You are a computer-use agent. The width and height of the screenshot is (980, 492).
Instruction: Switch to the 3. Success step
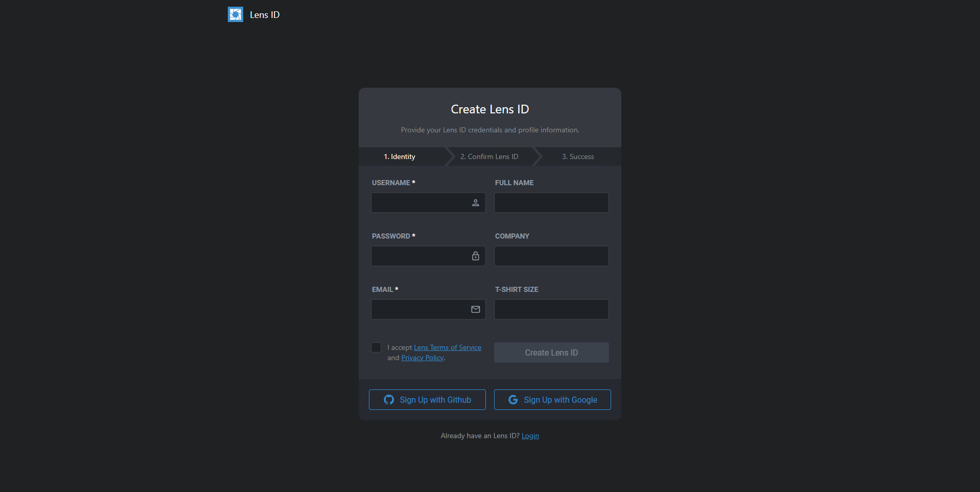578,156
